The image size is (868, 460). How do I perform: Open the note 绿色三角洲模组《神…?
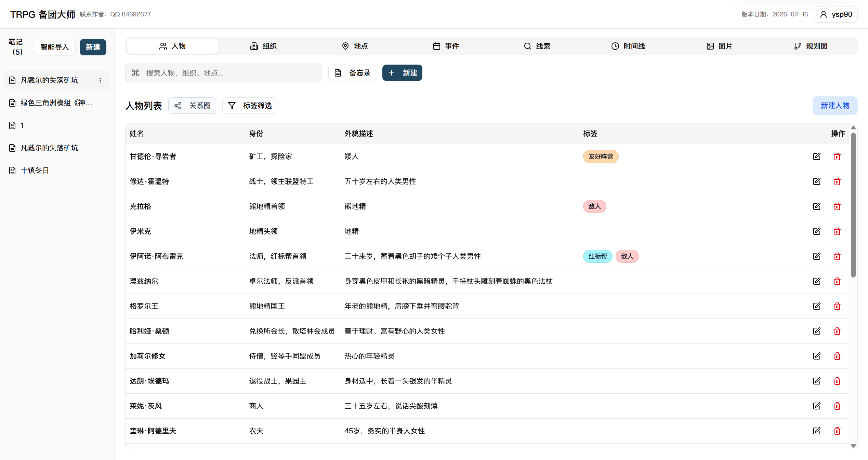point(57,103)
